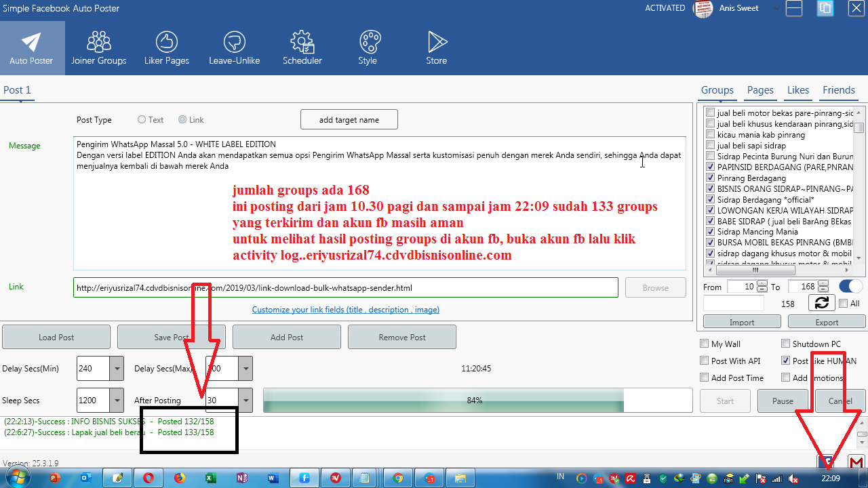Click the refresh groups icon button

[x=821, y=303]
